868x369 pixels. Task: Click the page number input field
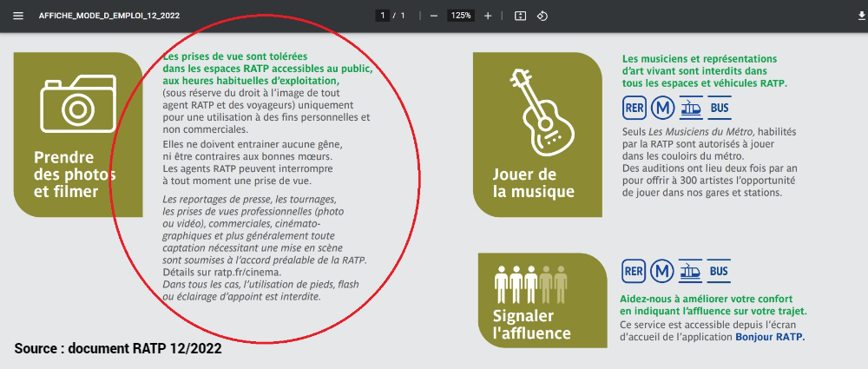tap(382, 16)
